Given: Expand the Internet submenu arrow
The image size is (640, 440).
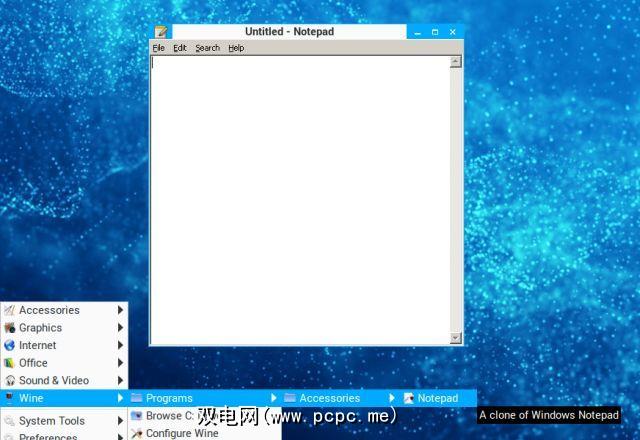Looking at the screenshot, I should pos(120,345).
